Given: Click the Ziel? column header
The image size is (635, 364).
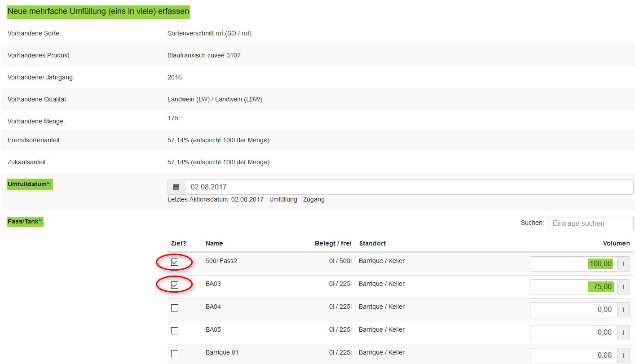Looking at the screenshot, I should pos(178,243).
